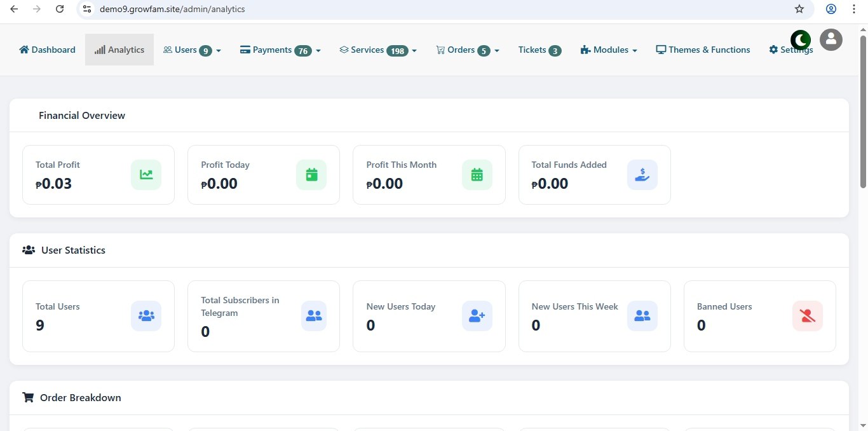Click the browser forward arrow
This screenshot has width=868, height=431.
tap(37, 9)
